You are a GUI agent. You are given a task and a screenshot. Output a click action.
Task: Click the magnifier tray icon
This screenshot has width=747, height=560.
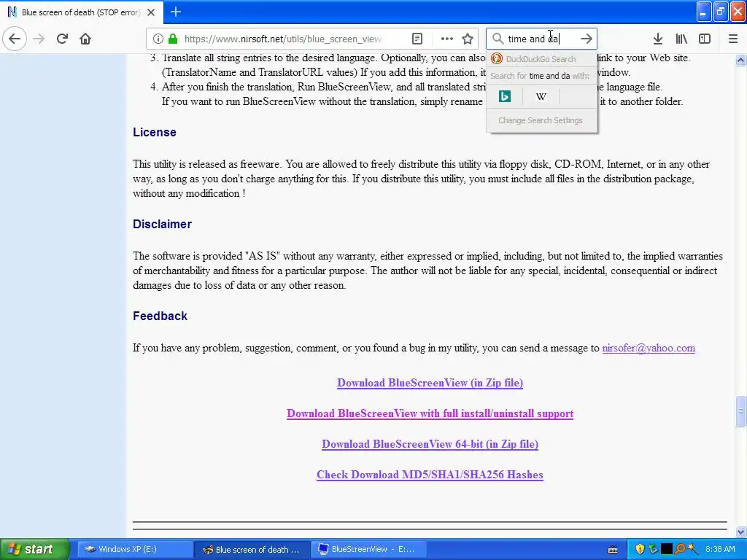[x=680, y=549]
